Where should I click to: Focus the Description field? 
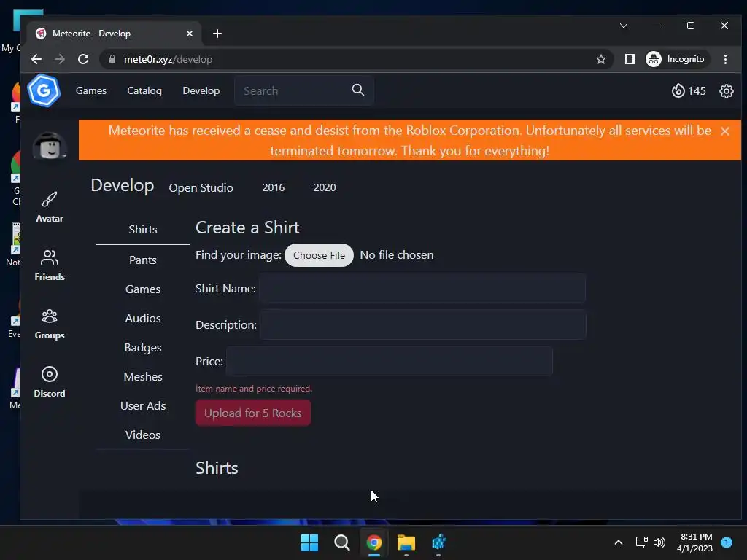[423, 324]
